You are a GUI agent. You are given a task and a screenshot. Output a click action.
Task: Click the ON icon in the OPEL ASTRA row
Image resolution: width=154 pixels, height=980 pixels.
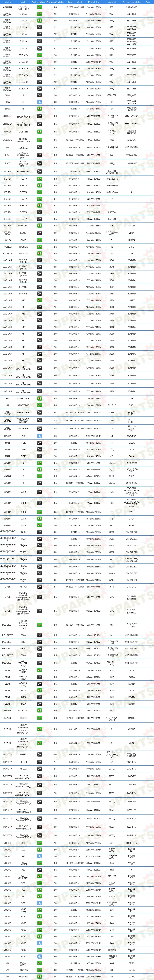click(40, 587)
